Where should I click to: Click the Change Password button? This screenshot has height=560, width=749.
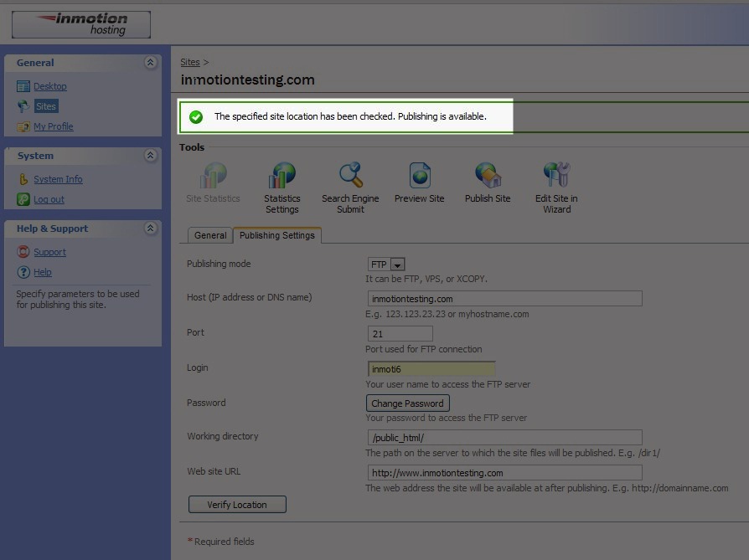[x=407, y=403]
